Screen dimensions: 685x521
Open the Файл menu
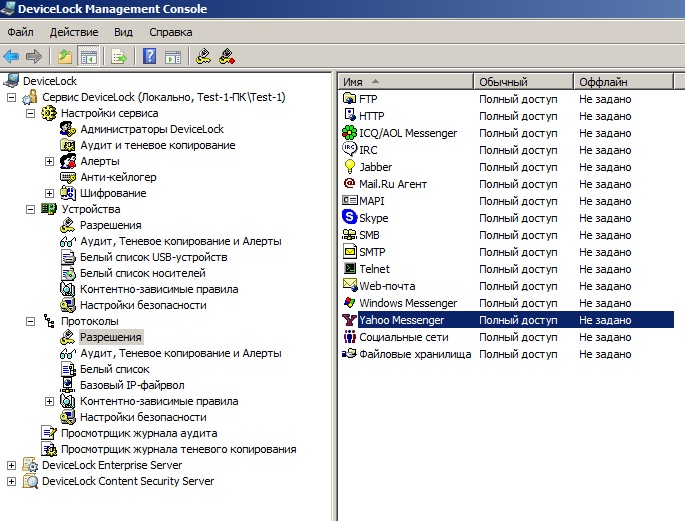point(20,32)
